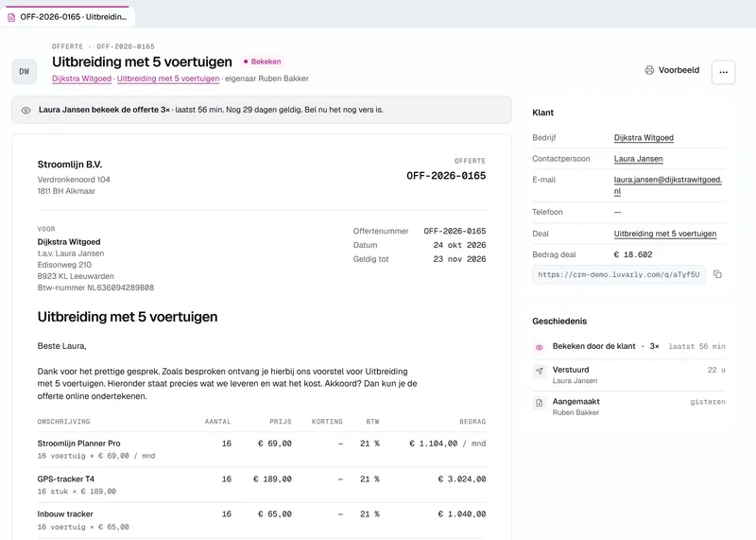
Task: Click the Bedrag deal value € 18.602
Action: pyautogui.click(x=633, y=254)
